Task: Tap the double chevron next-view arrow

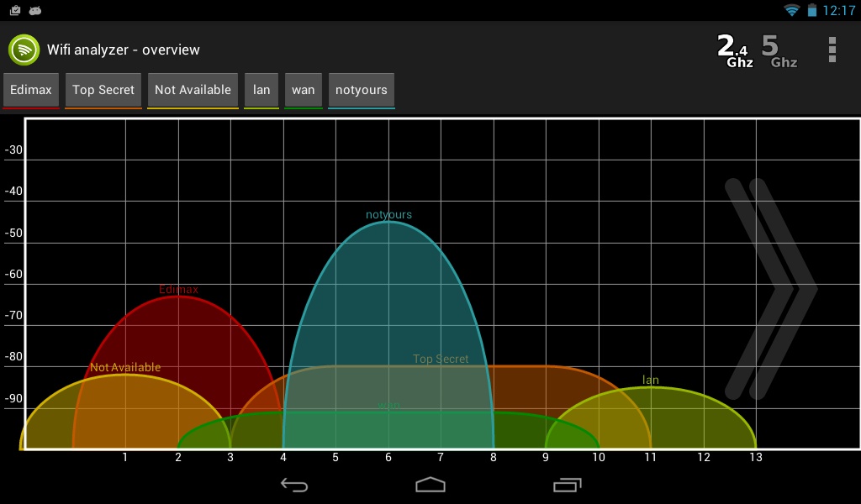Action: coord(771,288)
